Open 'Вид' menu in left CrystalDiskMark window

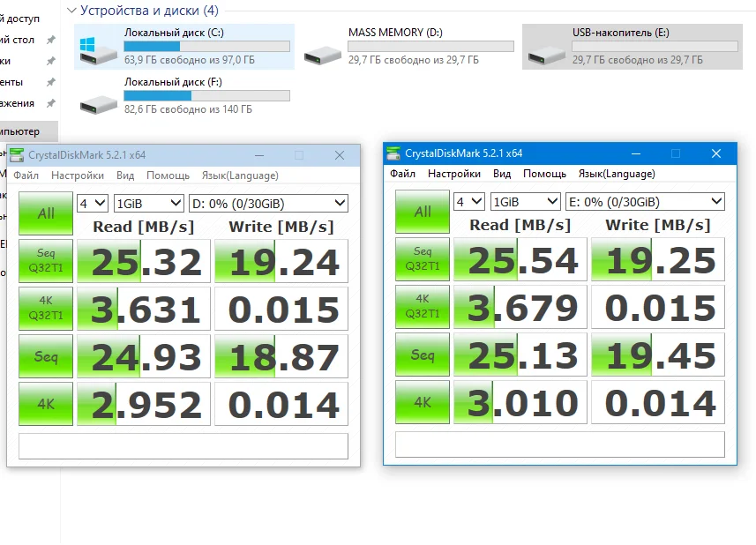coord(125,175)
